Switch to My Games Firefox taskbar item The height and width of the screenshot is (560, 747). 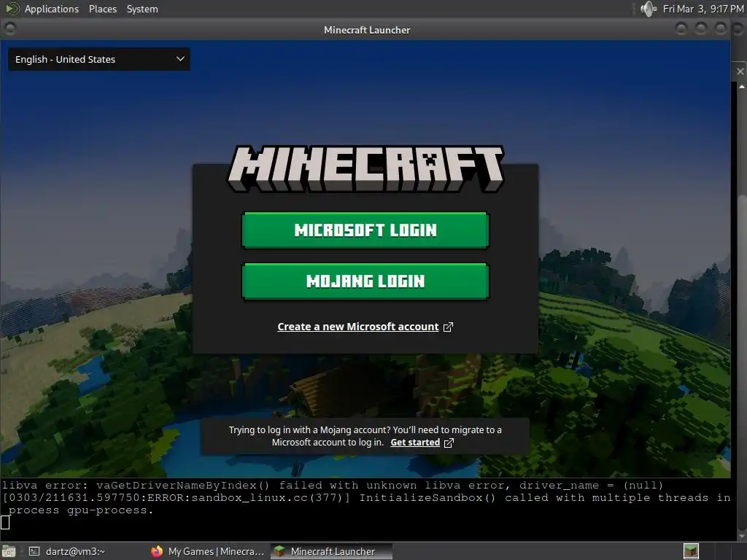pyautogui.click(x=207, y=551)
